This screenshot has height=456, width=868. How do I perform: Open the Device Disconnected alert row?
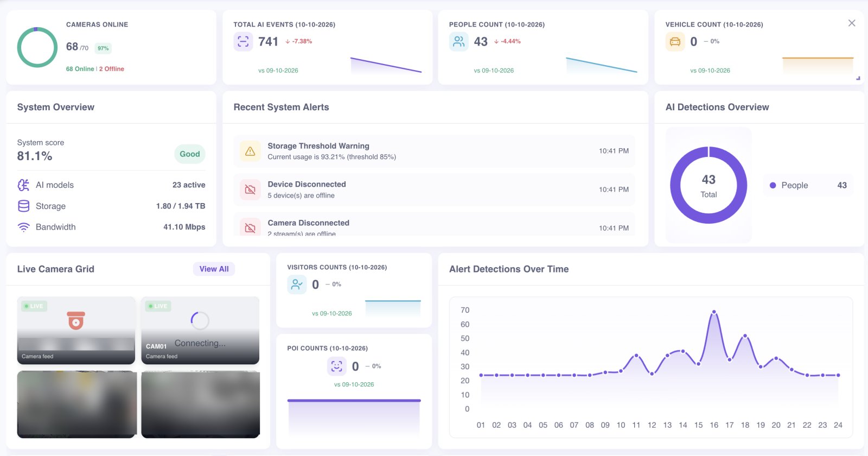pyautogui.click(x=434, y=189)
